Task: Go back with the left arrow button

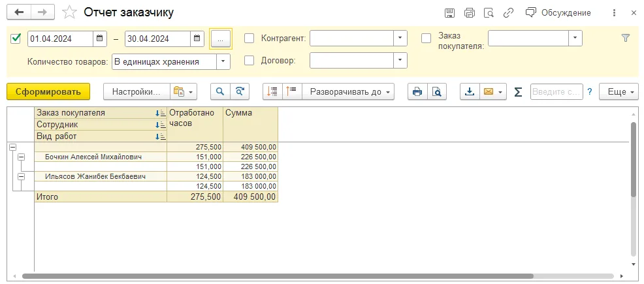Action: coord(18,12)
